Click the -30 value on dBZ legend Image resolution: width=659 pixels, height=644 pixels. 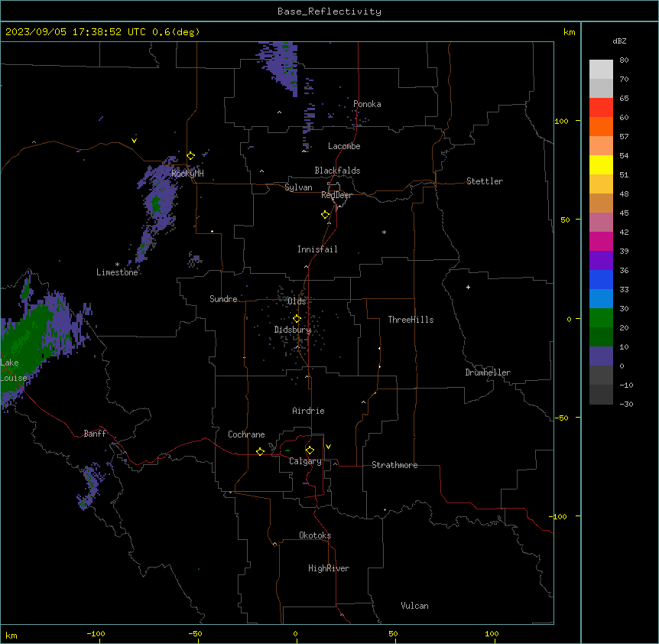[626, 405]
